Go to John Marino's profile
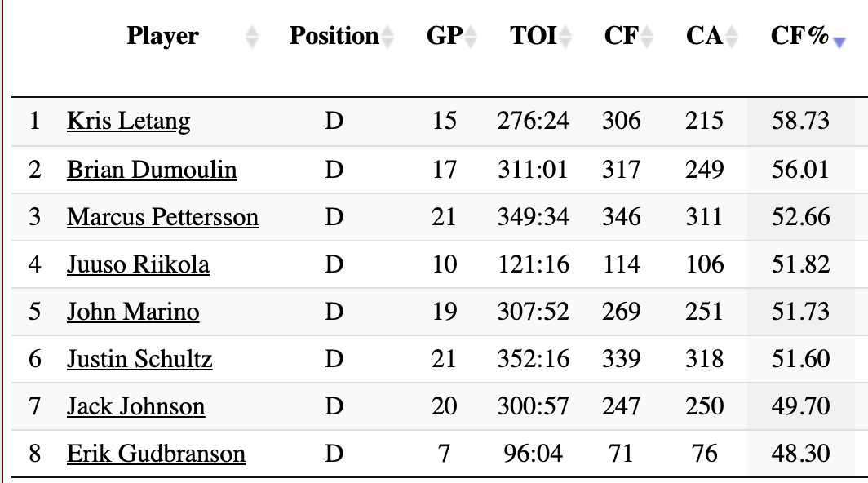Viewport: 868px width, 483px height. pos(133,312)
